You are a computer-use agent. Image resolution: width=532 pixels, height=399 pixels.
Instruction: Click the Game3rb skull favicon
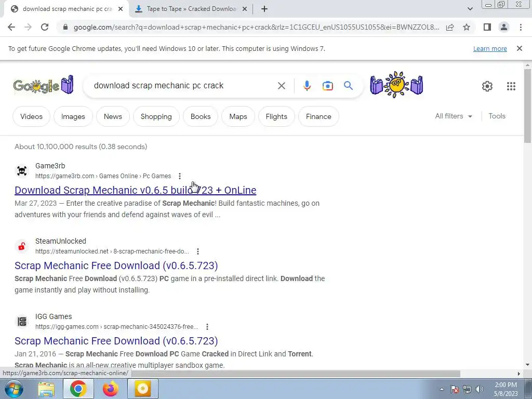coord(22,170)
